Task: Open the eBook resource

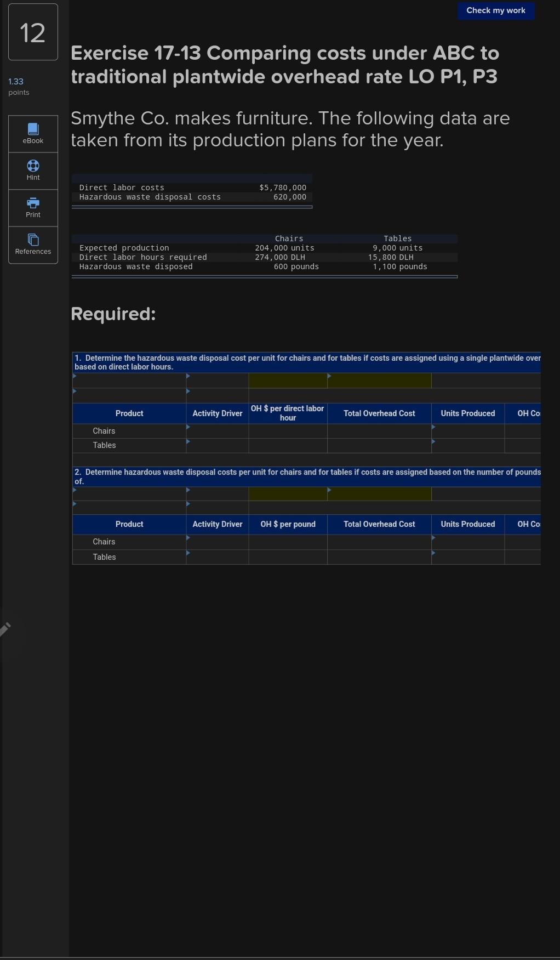Action: pyautogui.click(x=33, y=134)
